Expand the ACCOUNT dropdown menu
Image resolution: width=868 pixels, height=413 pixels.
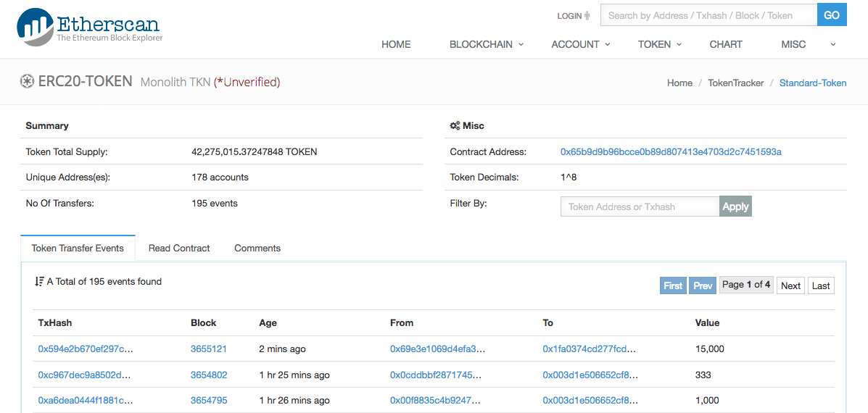tap(581, 45)
